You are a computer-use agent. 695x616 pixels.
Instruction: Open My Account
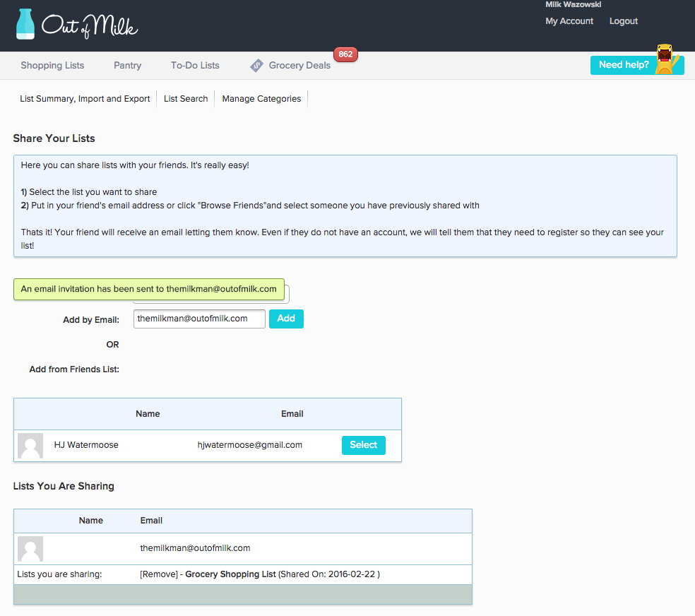tap(569, 21)
